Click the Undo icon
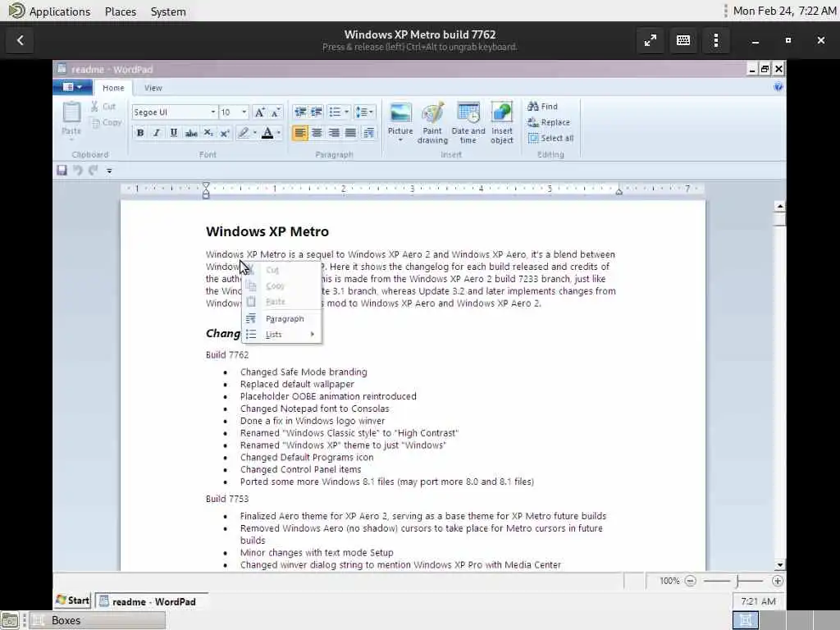 (x=78, y=171)
